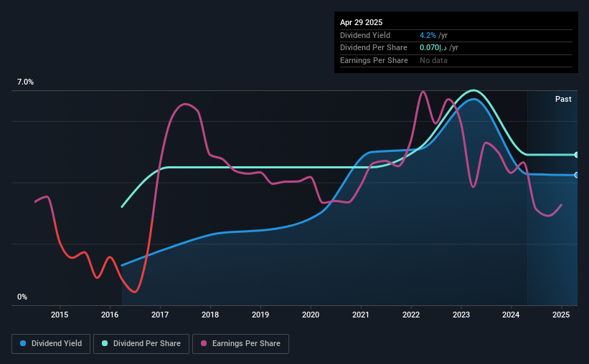Toggle the Dividend Per Share legend button
Image resolution: width=589 pixels, height=364 pixels.
point(141,344)
